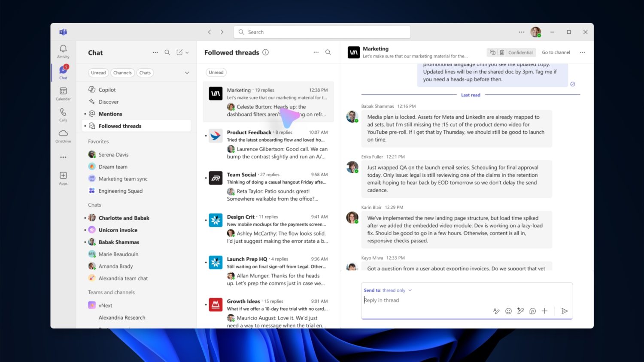The height and width of the screenshot is (362, 644).
Task: Show more apps ellipsis in rail
Action: tap(63, 157)
